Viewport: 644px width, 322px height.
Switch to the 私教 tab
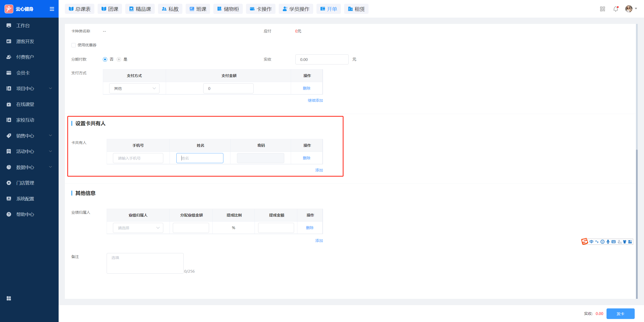coord(170,9)
